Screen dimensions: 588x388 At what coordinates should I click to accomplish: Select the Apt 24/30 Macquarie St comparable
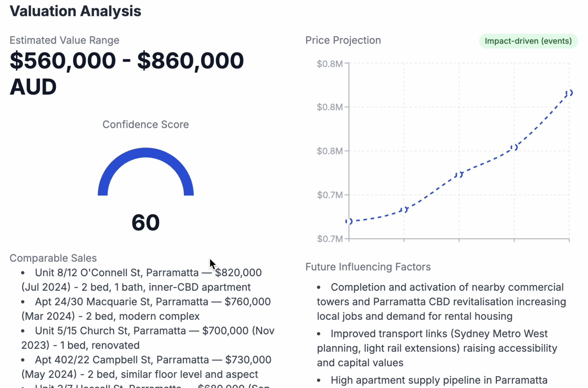[146, 309]
